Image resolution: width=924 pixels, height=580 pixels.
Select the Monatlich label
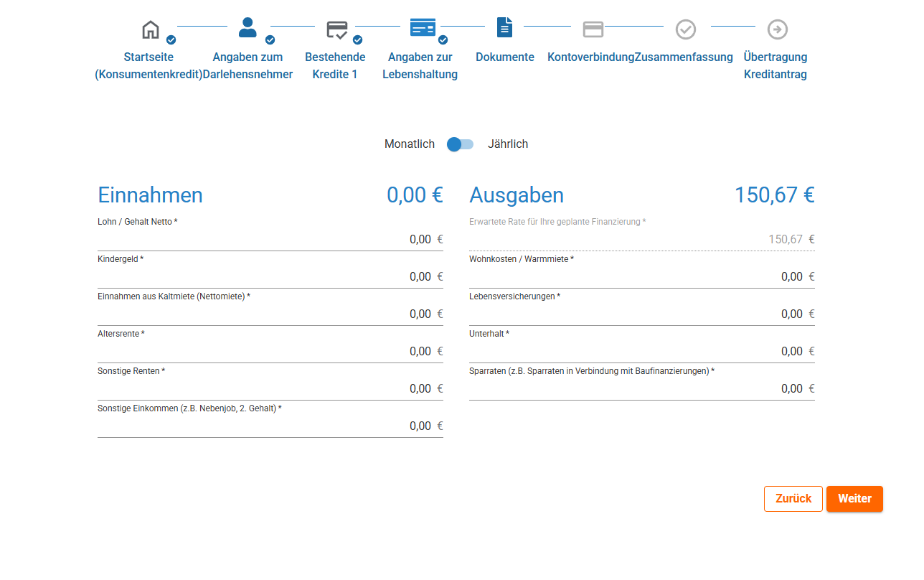point(409,144)
